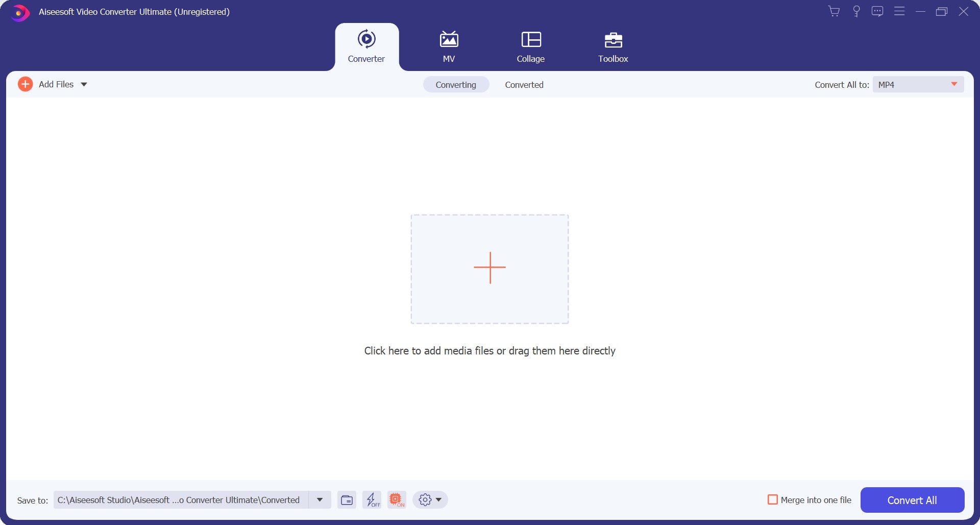
Task: Click the Convert All button
Action: 912,500
